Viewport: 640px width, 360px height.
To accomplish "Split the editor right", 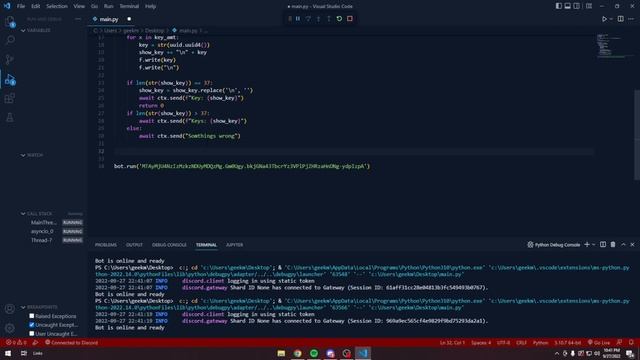I will (620, 19).
